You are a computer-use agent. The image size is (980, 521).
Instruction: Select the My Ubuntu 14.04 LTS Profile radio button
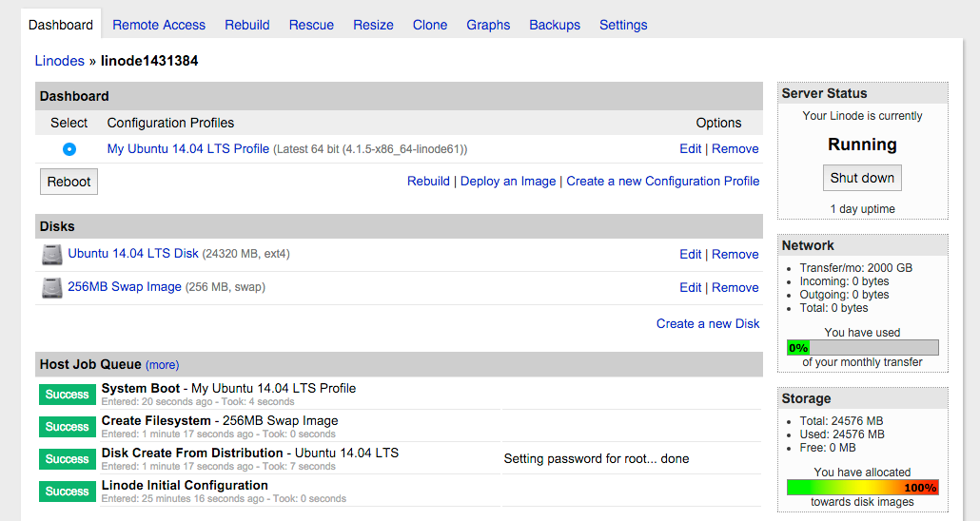(69, 149)
